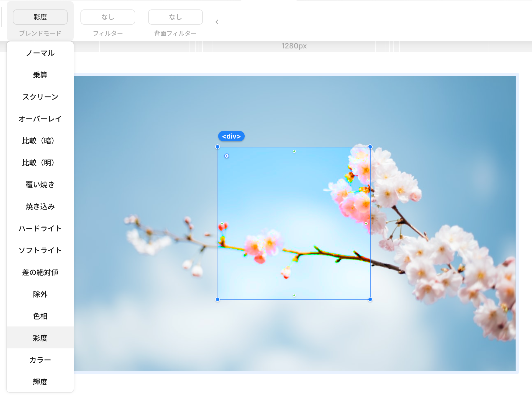Open the ブレンドモード dropdown showing 彩度
Image resolution: width=532 pixels, height=402 pixels.
[40, 17]
